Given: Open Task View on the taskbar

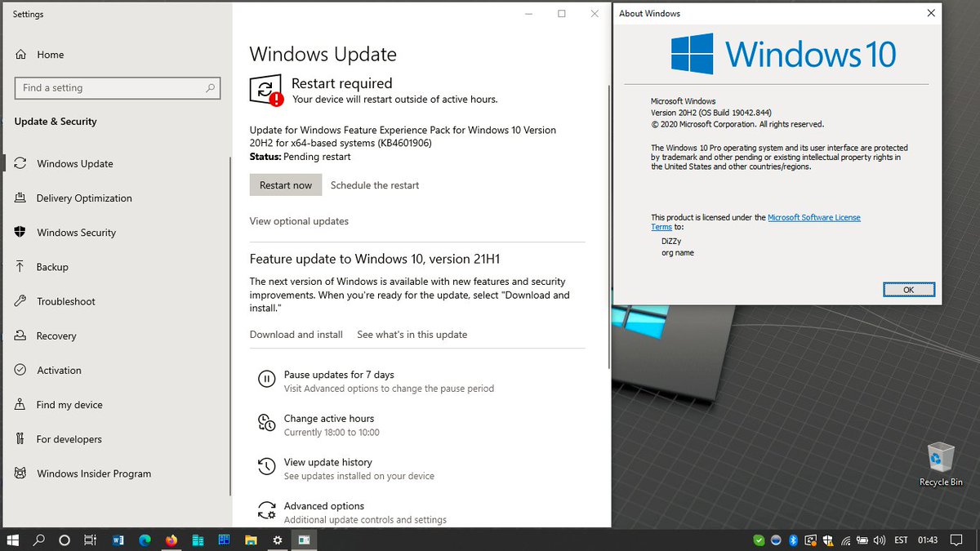Looking at the screenshot, I should coord(91,540).
